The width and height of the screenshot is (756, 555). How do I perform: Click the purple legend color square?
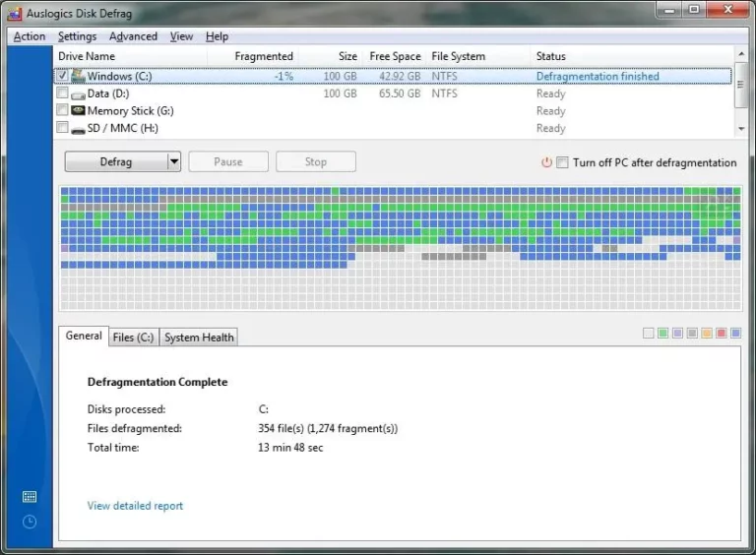point(677,333)
